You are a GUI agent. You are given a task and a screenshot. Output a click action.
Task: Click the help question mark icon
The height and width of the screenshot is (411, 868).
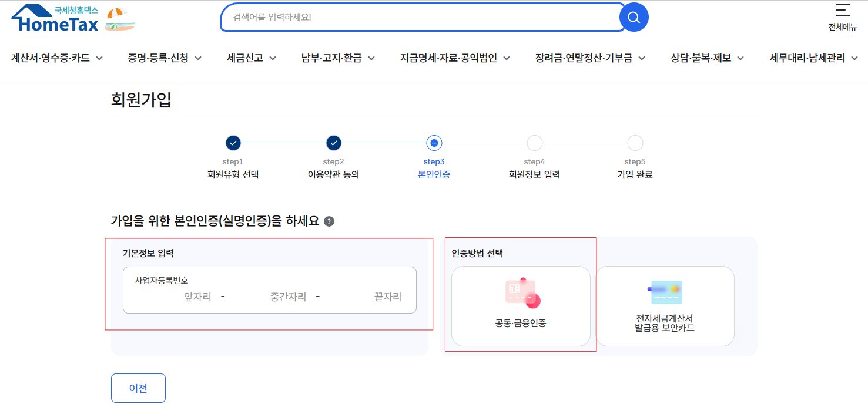pos(329,221)
